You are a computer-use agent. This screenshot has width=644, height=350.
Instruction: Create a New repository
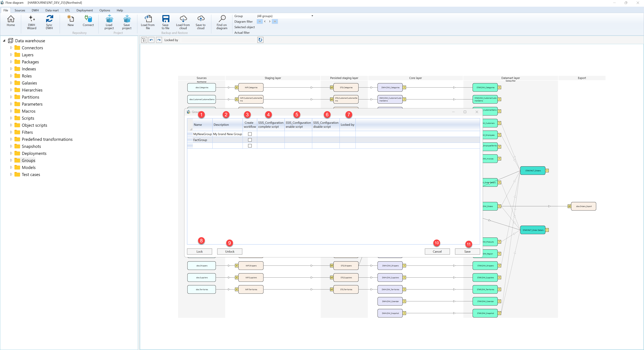tap(70, 21)
